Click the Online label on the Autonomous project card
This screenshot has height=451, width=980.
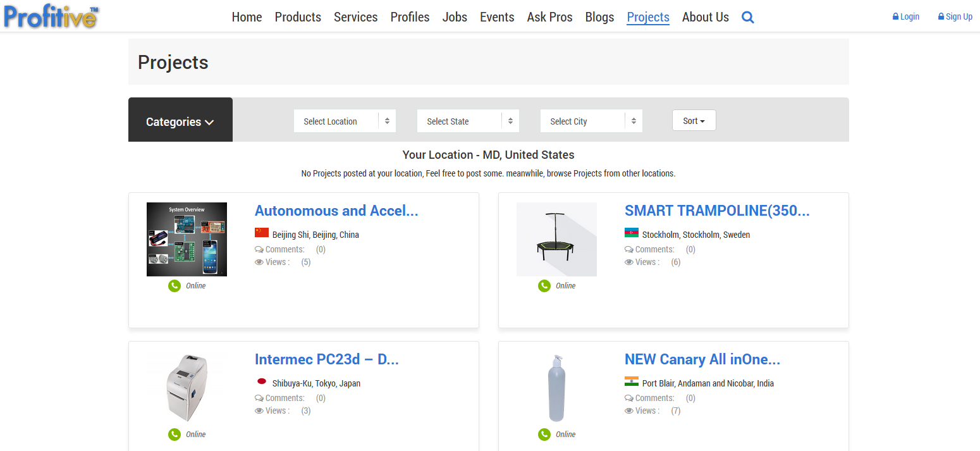(x=196, y=285)
